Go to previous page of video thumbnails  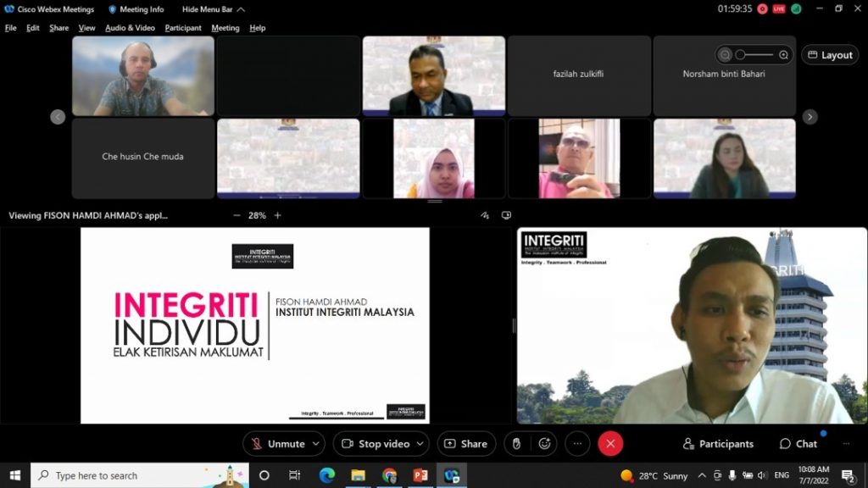coord(58,117)
